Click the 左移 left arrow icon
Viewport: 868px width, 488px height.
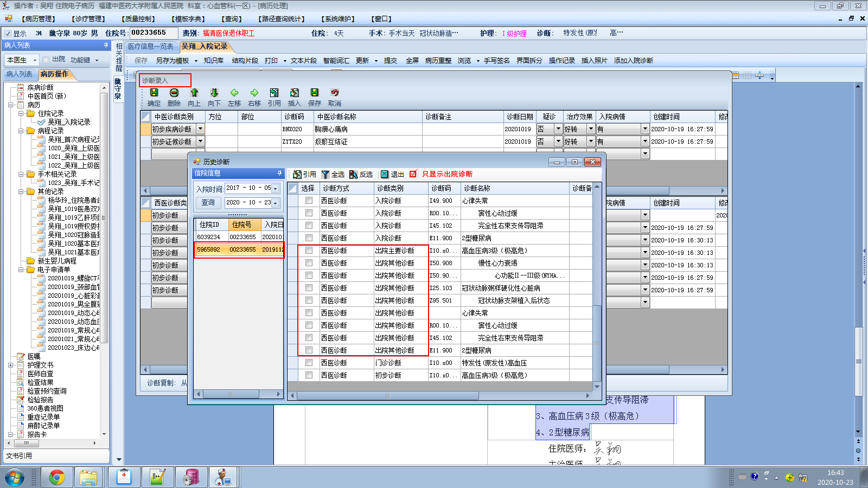[x=234, y=93]
